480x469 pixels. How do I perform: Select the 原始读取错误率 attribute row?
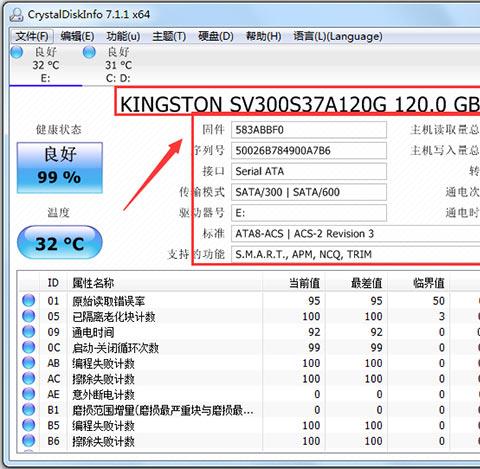249,301
